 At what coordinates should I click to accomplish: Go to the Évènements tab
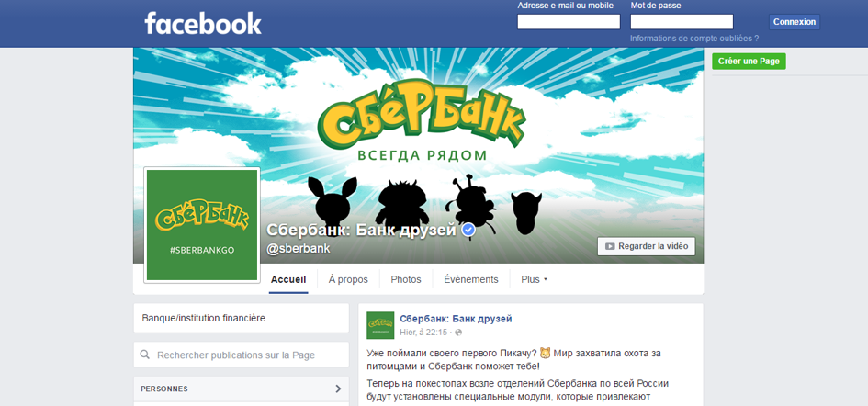(x=471, y=280)
